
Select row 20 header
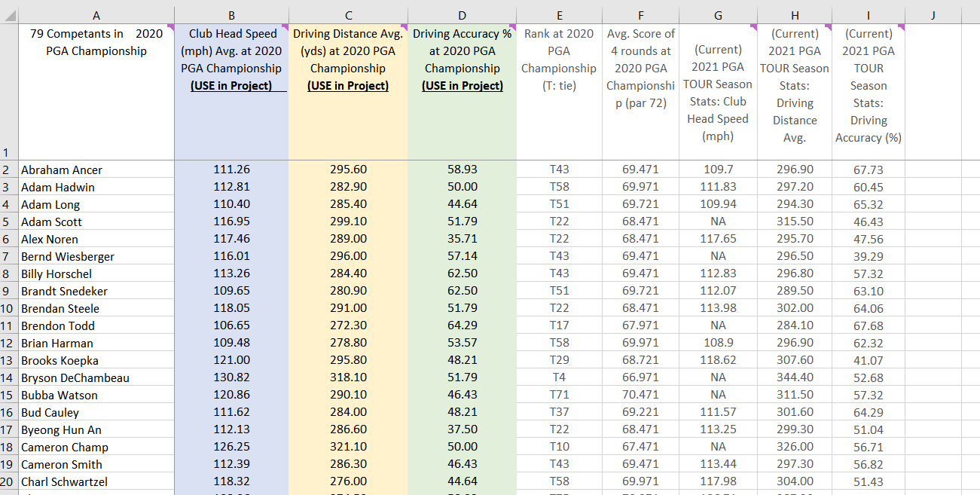pos(8,481)
